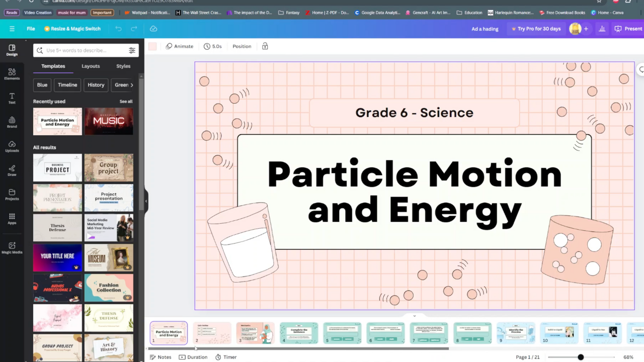Click the Animate button

180,46
